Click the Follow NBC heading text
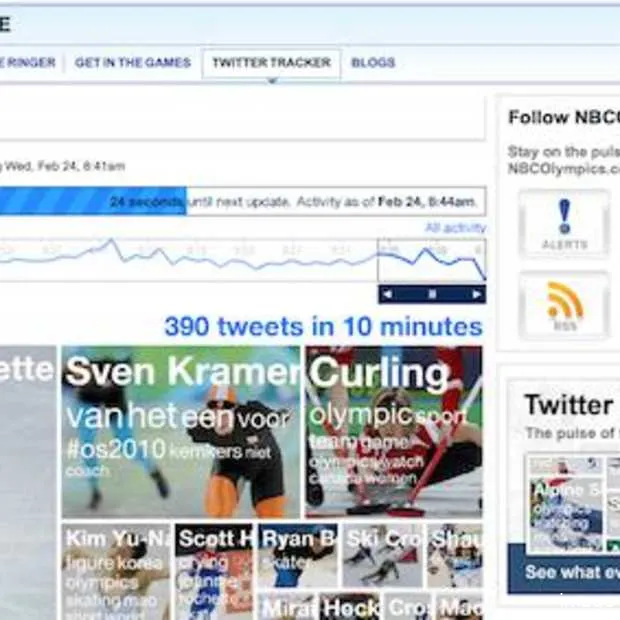 [x=564, y=117]
